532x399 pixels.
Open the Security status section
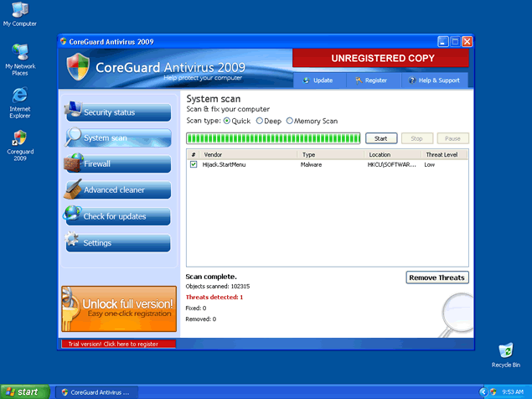(x=117, y=112)
